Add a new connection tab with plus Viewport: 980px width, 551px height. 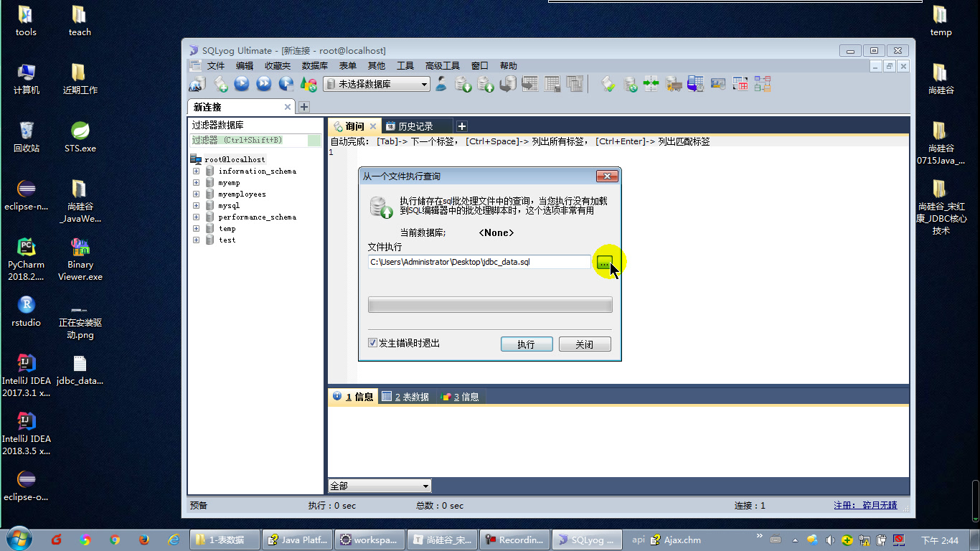[303, 107]
